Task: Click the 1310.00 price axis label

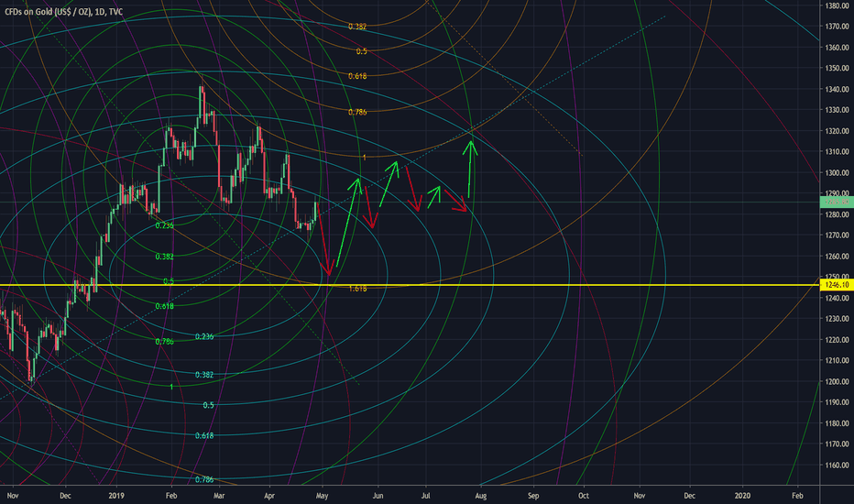Action: pos(838,151)
